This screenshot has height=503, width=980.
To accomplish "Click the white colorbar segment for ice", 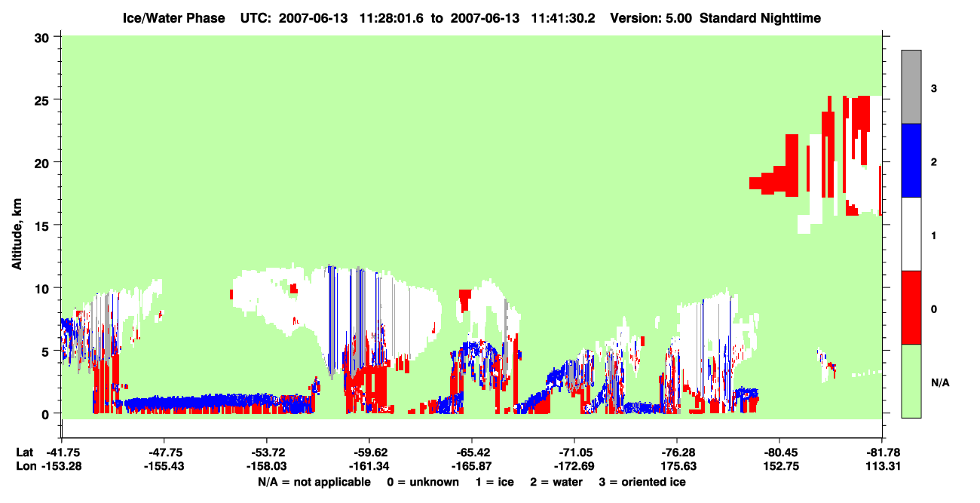I will 911,234.
